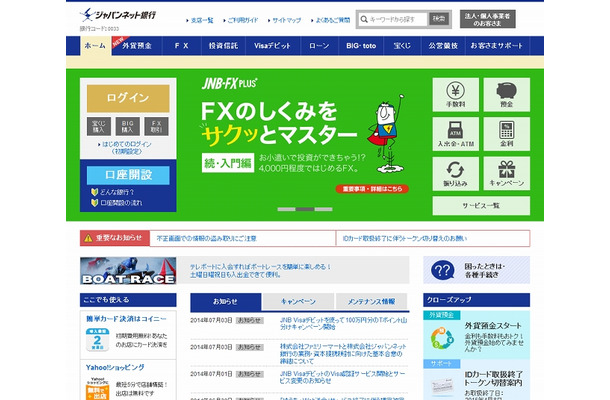Open the BIG・toto navigation menu
Image resolution: width=610 pixels, height=400 pixels.
coord(361,46)
